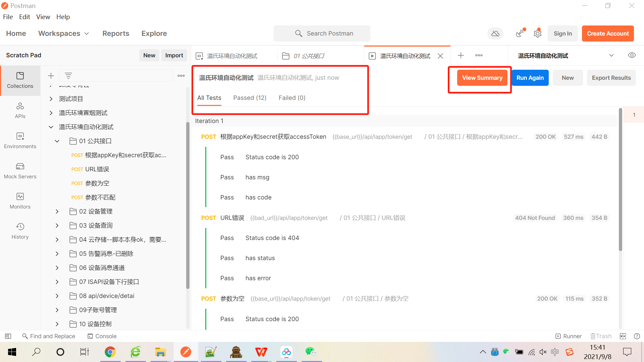Screen dimensions: 644x362
Task: Expand the 02 设备管理 folder
Action: pyautogui.click(x=57, y=212)
